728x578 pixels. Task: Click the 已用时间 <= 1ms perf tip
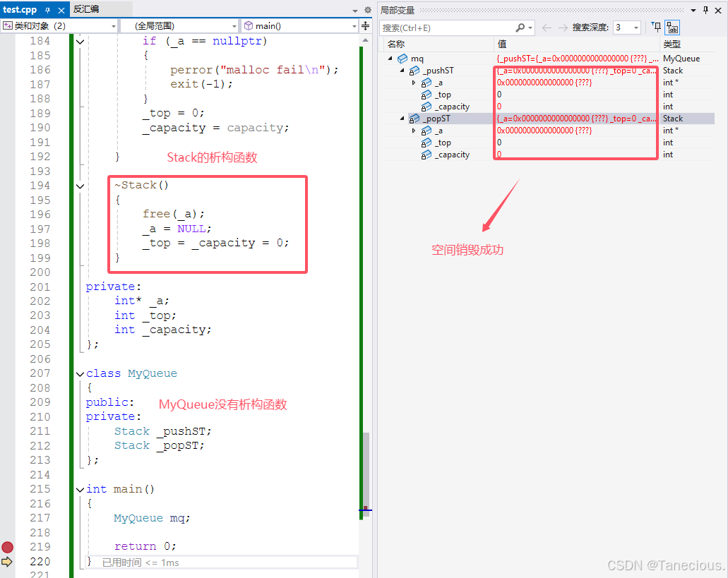point(141,562)
